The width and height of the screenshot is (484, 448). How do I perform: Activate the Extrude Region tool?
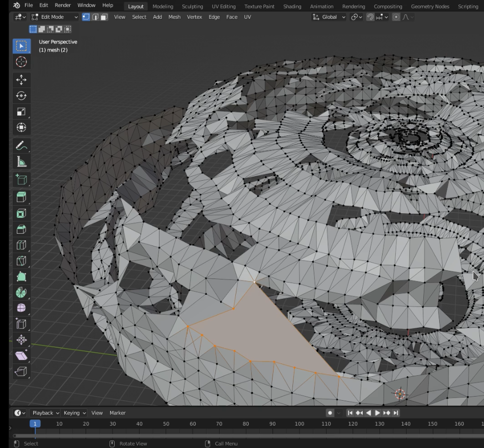21,197
